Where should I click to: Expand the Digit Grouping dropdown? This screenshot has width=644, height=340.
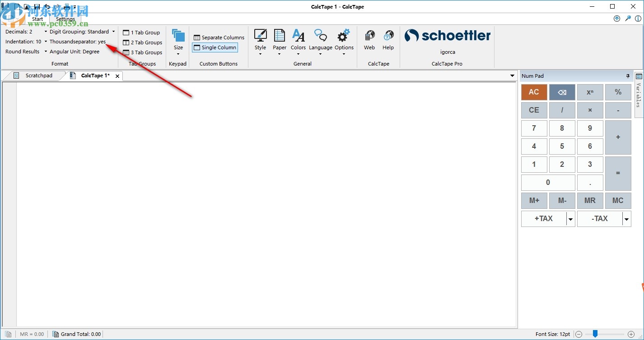pyautogui.click(x=113, y=32)
